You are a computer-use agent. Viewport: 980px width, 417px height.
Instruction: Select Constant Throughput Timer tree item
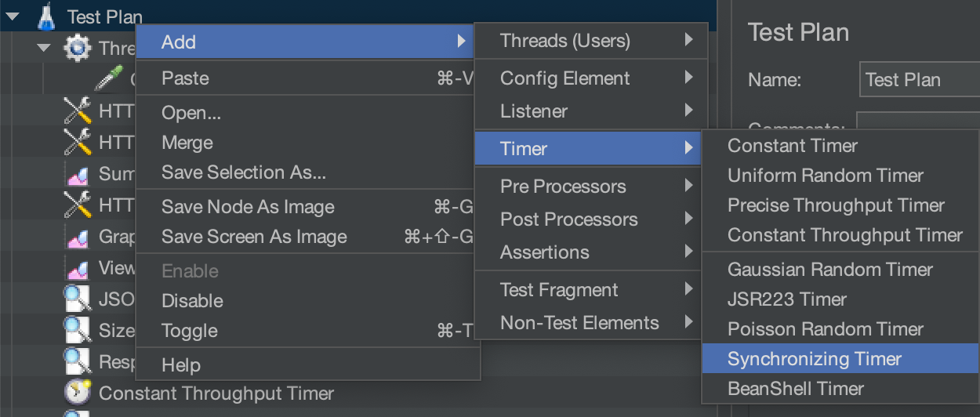click(216, 393)
